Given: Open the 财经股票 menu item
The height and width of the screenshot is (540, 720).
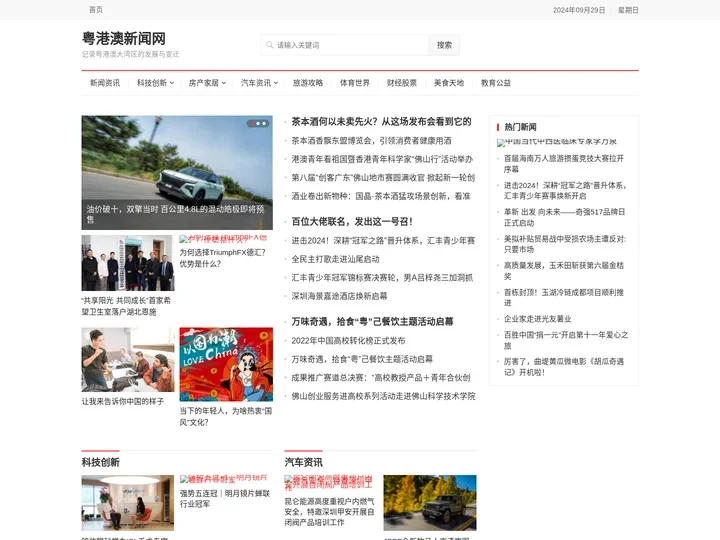Looking at the screenshot, I should pyautogui.click(x=402, y=83).
